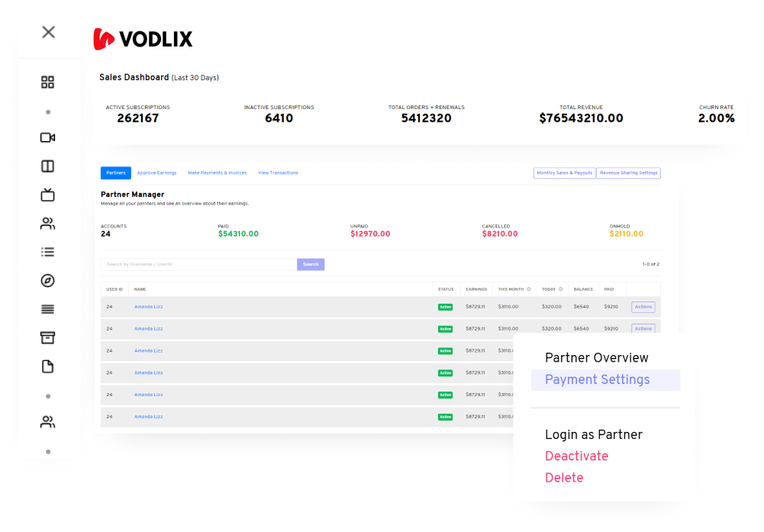Open the document file icon in sidebar
The width and height of the screenshot is (764, 532).
click(48, 367)
